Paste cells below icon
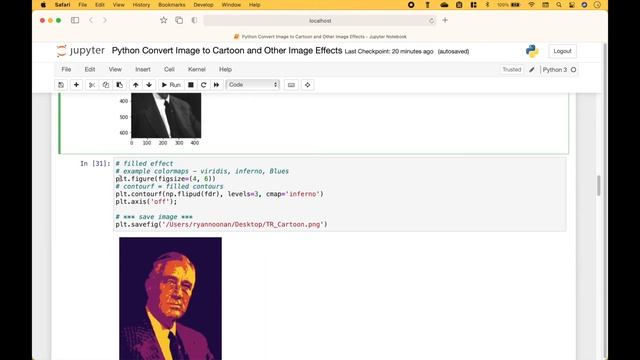This screenshot has width=640, height=360. (120, 85)
